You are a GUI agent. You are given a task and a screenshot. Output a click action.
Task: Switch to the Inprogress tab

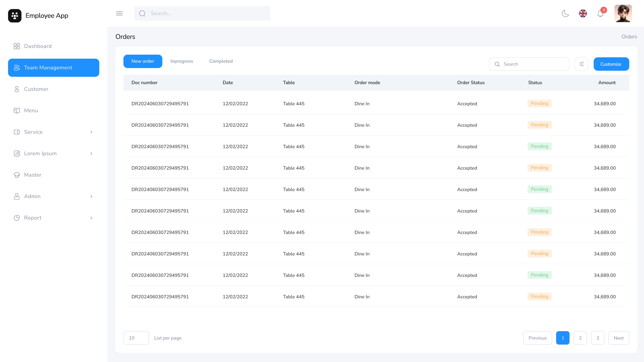pos(181,61)
